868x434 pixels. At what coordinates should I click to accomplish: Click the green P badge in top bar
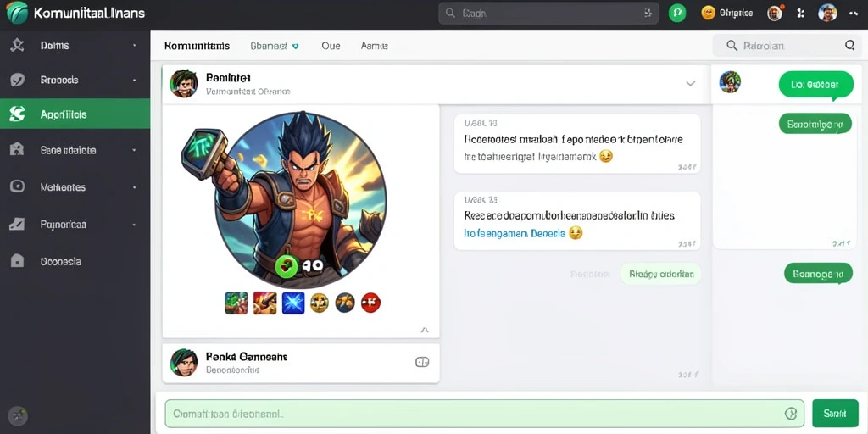[677, 13]
